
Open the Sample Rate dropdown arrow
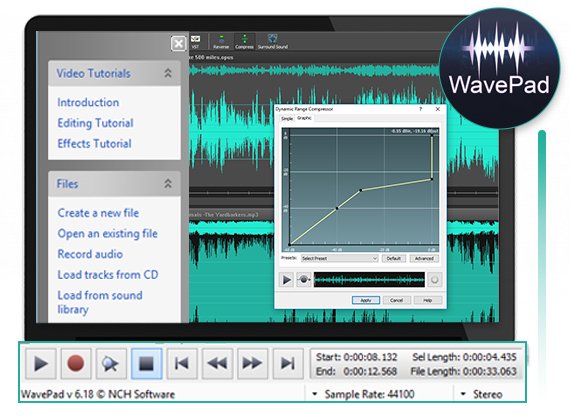click(315, 394)
